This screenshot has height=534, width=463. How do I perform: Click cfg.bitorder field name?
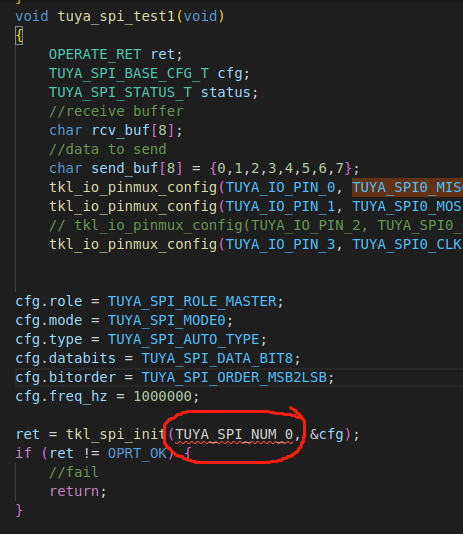point(66,378)
